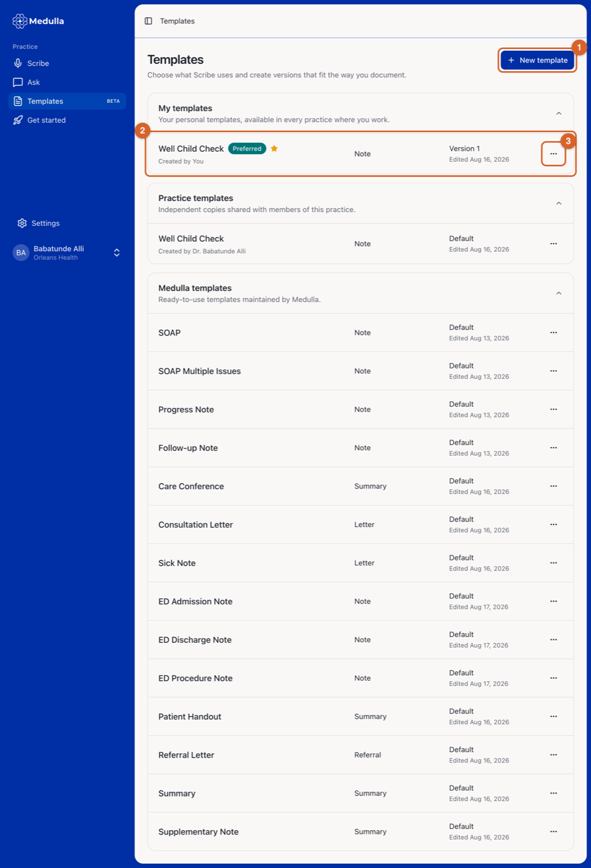Open more options for Referral Letter
Image resolution: width=591 pixels, height=868 pixels.
(x=553, y=756)
